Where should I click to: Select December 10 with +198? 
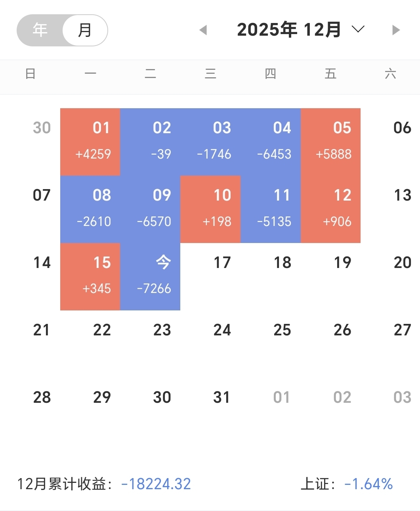point(210,209)
